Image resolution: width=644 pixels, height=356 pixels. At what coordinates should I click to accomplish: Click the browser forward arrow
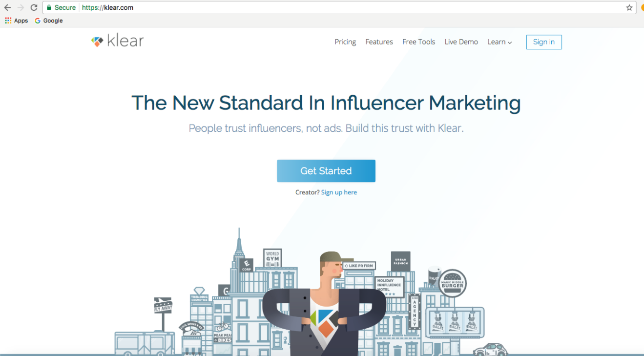(x=21, y=8)
